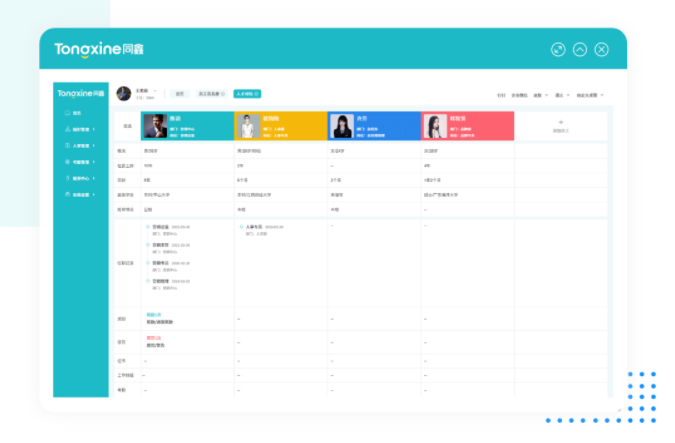Click the photo in the yellow employee card
This screenshot has width=675, height=443.
click(247, 125)
